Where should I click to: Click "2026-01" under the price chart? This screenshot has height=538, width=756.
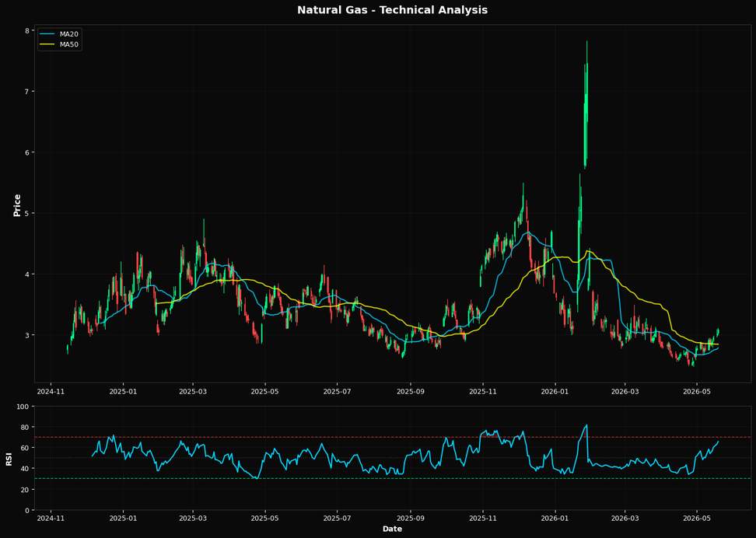[555, 392]
